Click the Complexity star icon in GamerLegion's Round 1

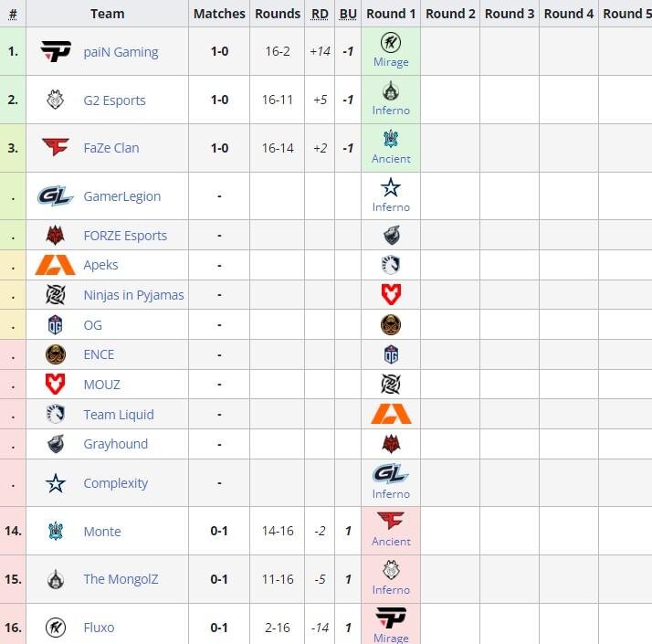tap(391, 187)
